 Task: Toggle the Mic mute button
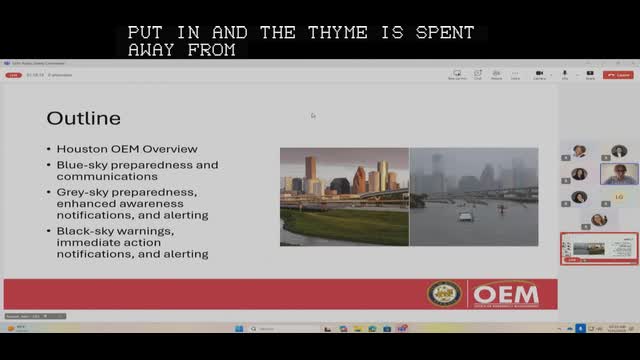565,75
